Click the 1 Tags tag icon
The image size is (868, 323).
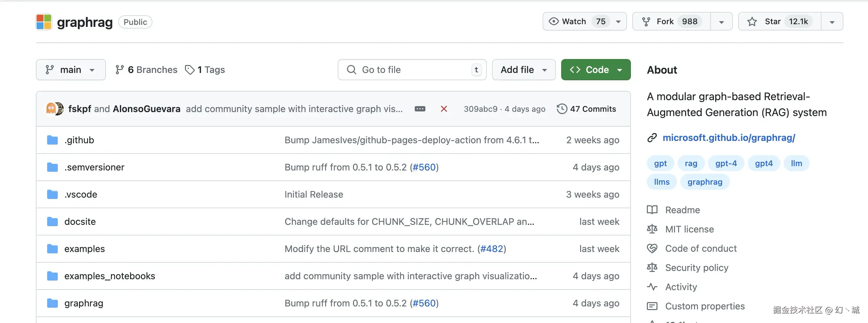coord(190,70)
